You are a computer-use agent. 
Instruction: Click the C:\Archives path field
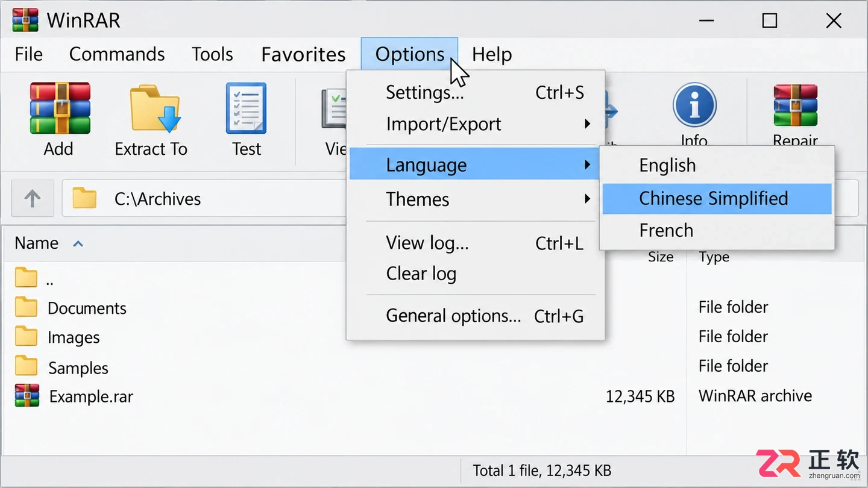205,198
